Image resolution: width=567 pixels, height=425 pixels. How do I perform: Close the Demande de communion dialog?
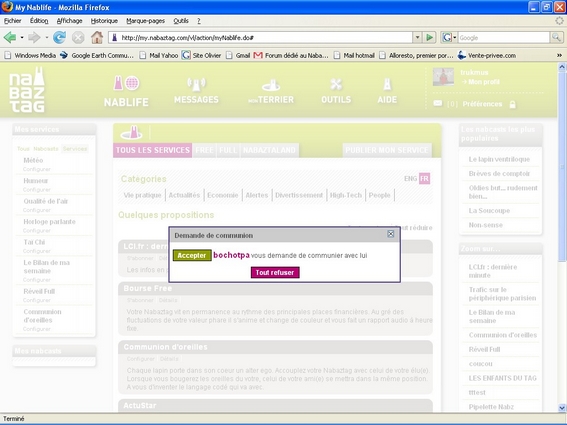pos(391,234)
